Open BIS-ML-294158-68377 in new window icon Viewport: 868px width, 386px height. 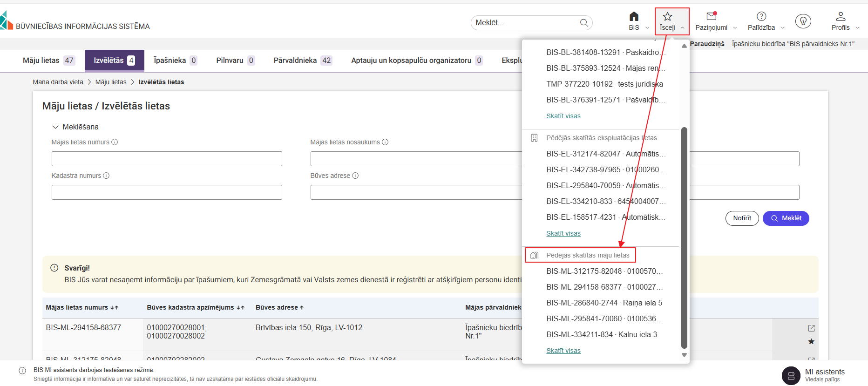click(x=811, y=328)
